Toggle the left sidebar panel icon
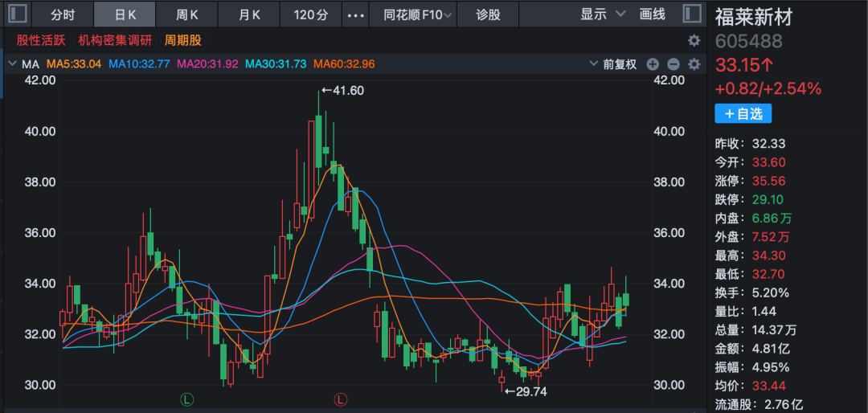 click(17, 14)
